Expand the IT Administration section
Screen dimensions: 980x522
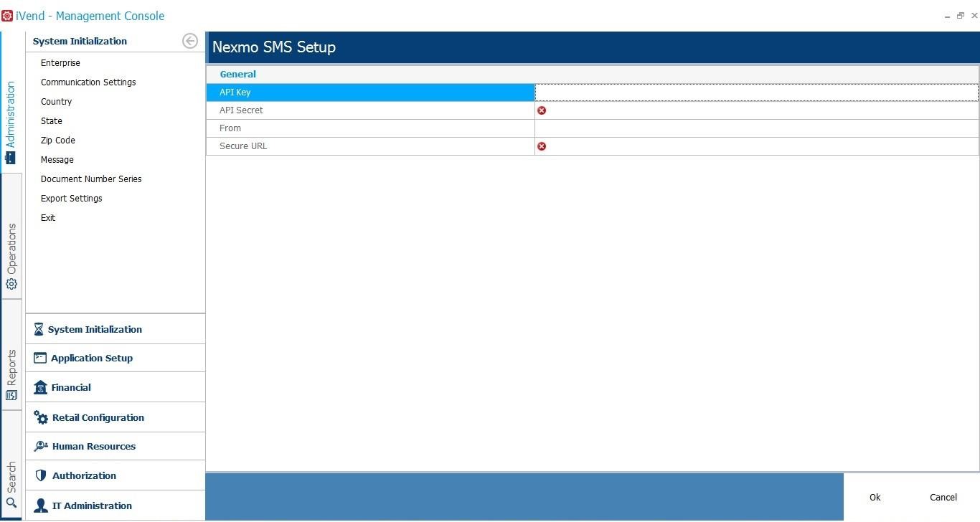coord(116,506)
